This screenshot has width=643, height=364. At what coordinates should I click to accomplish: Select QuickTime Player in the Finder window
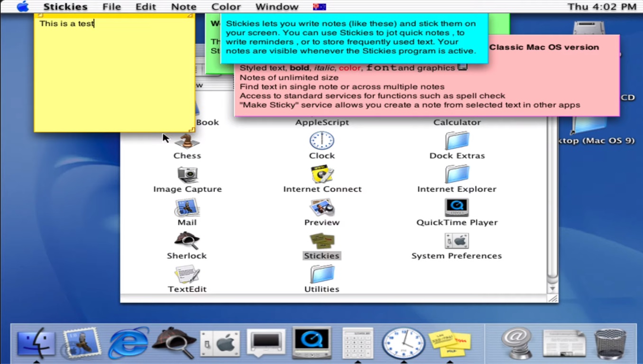point(457,208)
